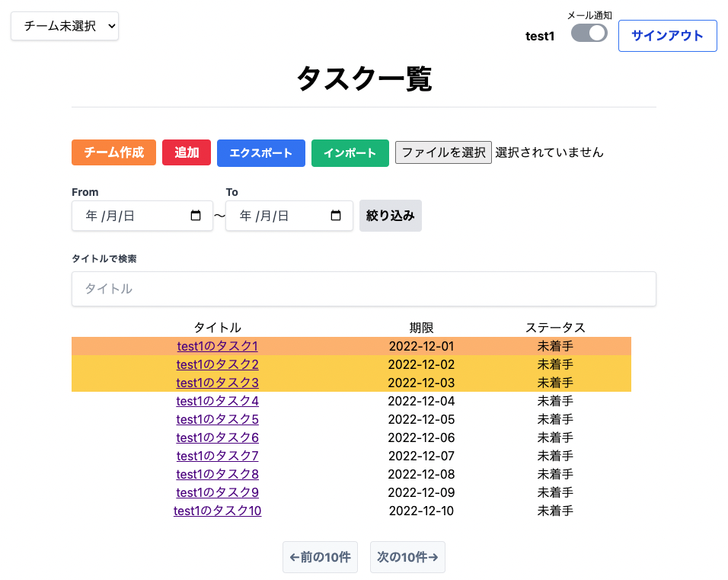Click the タイトル column header
Screen dimensions: 728x580
[217, 327]
